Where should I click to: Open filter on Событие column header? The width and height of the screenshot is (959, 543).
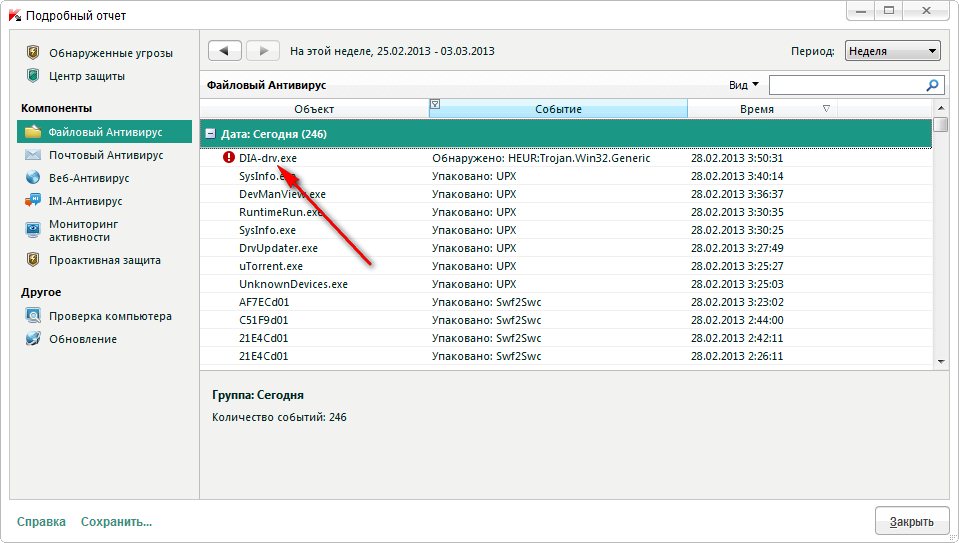coord(435,105)
